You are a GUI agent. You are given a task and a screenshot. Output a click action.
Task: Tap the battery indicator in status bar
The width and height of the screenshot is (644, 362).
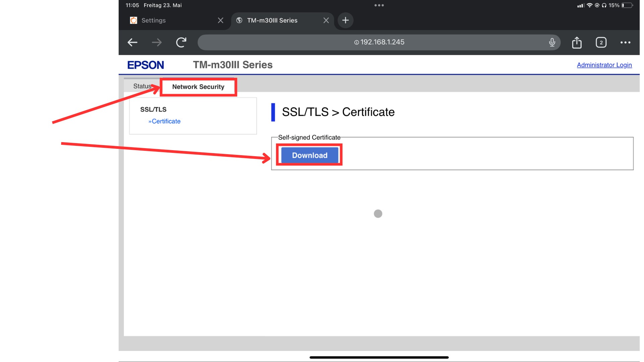click(628, 5)
